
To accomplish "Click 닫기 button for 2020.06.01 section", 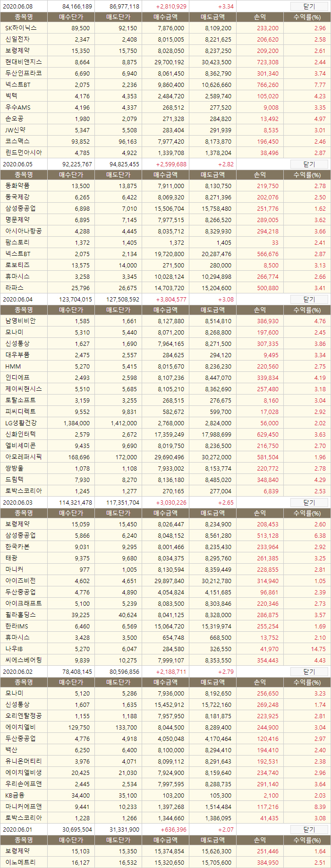I will click(x=309, y=830).
